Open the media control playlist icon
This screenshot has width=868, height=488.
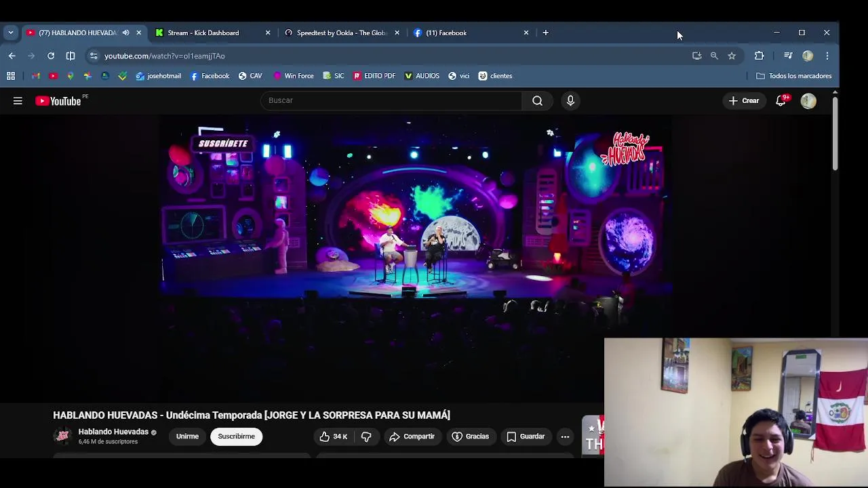788,56
